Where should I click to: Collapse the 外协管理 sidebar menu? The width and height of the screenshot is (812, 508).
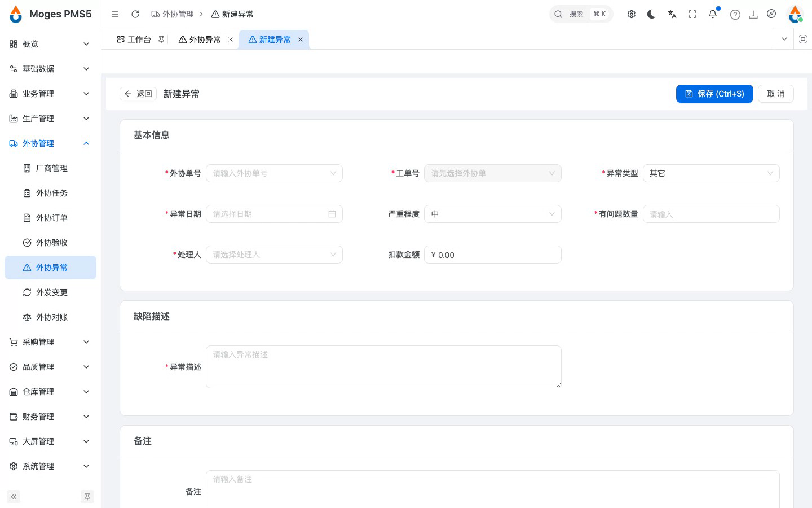tap(50, 143)
